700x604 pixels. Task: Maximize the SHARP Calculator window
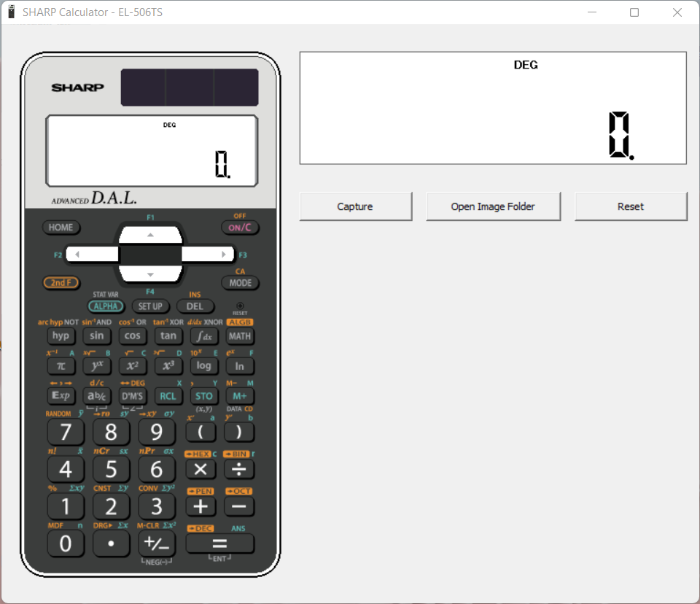(x=634, y=12)
